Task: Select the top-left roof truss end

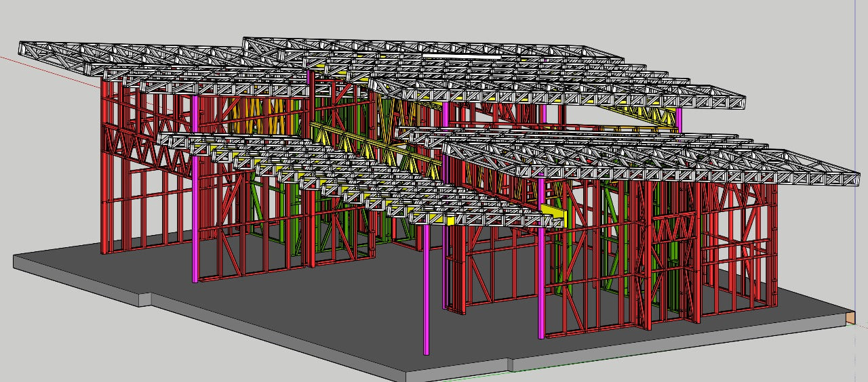Action: point(27,49)
